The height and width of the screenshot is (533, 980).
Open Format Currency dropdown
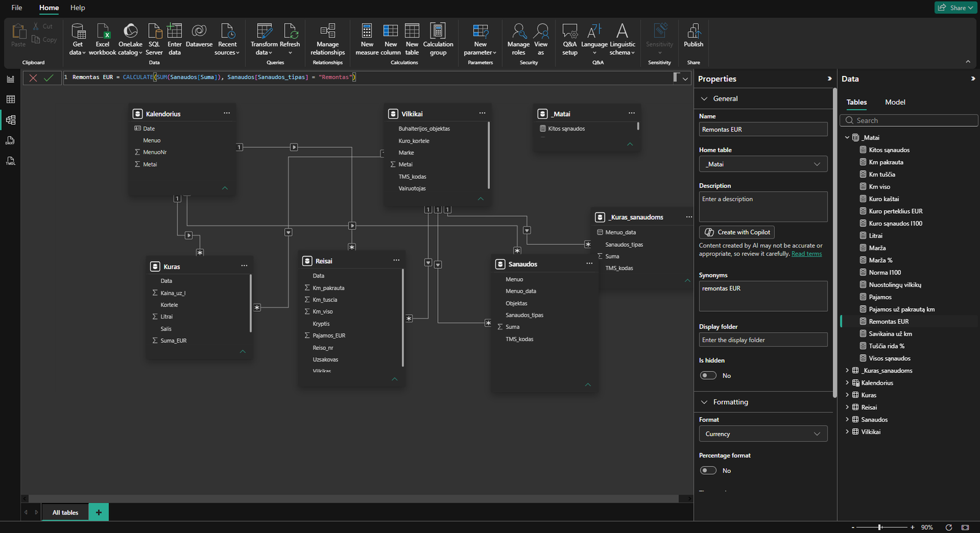(x=763, y=434)
